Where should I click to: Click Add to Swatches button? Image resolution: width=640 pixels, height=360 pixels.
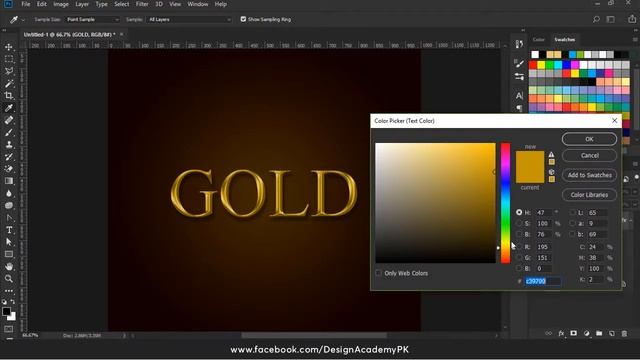coord(589,175)
